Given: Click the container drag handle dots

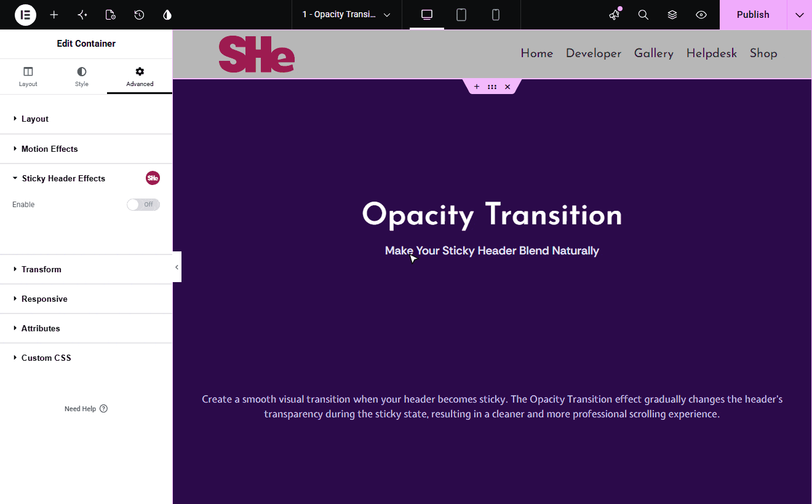Looking at the screenshot, I should click(492, 87).
